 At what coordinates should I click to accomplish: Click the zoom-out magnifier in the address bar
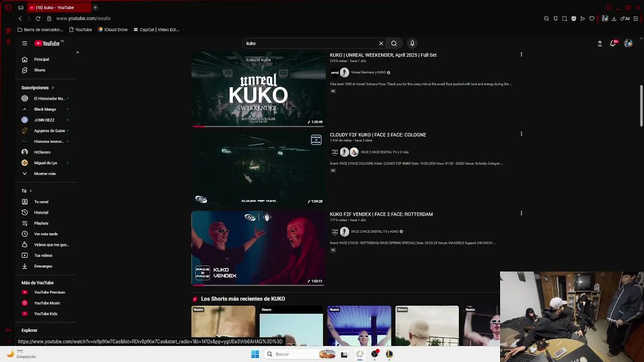(546, 19)
